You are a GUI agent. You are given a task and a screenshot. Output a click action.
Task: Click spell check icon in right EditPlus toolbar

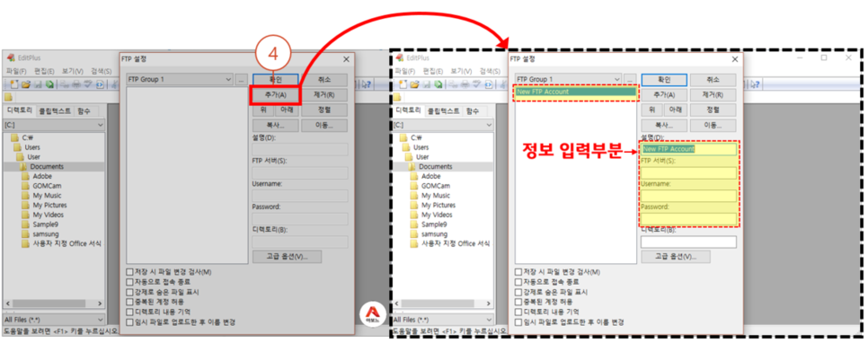476,84
